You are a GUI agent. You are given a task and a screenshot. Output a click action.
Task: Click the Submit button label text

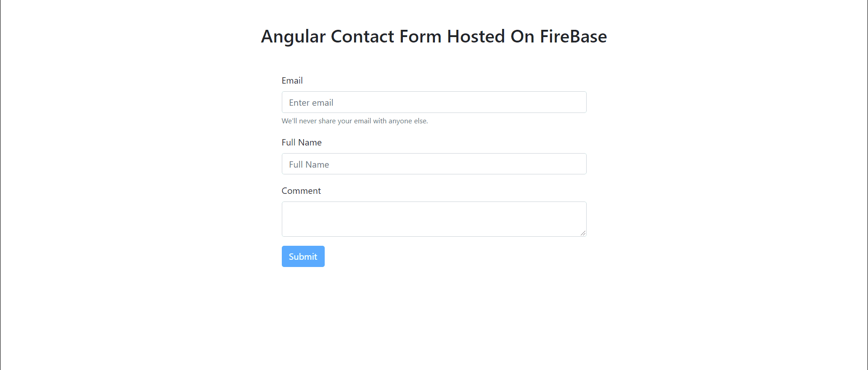click(303, 256)
